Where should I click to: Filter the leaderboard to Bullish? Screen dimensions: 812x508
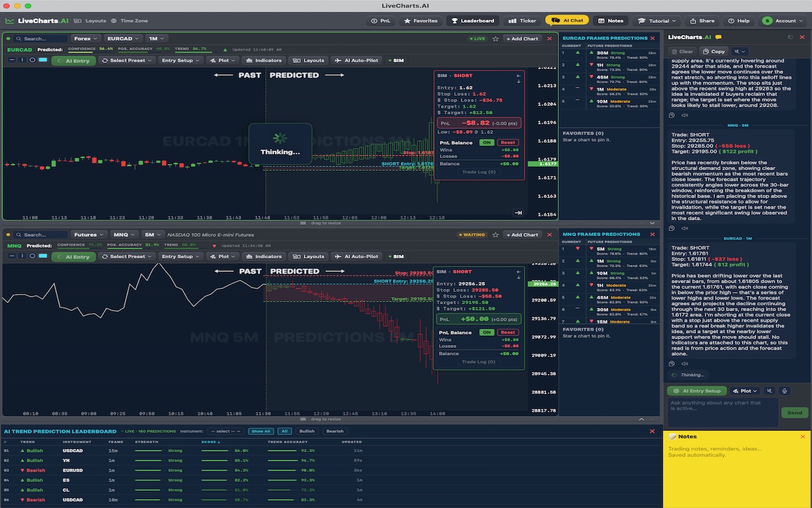[306, 431]
